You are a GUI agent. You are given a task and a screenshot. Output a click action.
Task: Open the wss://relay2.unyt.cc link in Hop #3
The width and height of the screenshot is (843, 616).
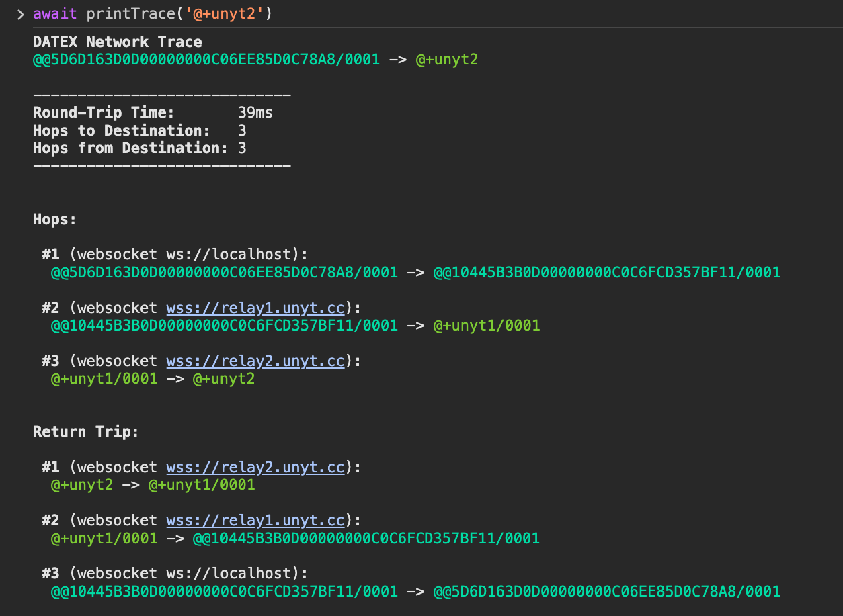(255, 361)
